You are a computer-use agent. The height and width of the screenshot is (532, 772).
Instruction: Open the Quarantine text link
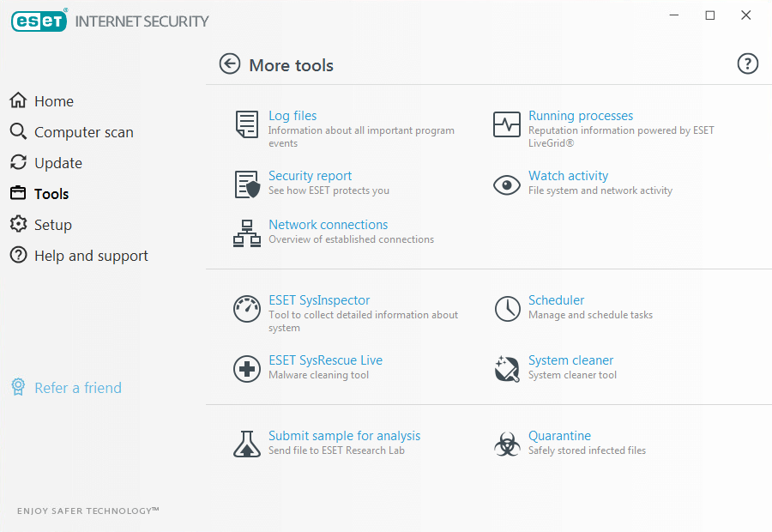(x=559, y=436)
